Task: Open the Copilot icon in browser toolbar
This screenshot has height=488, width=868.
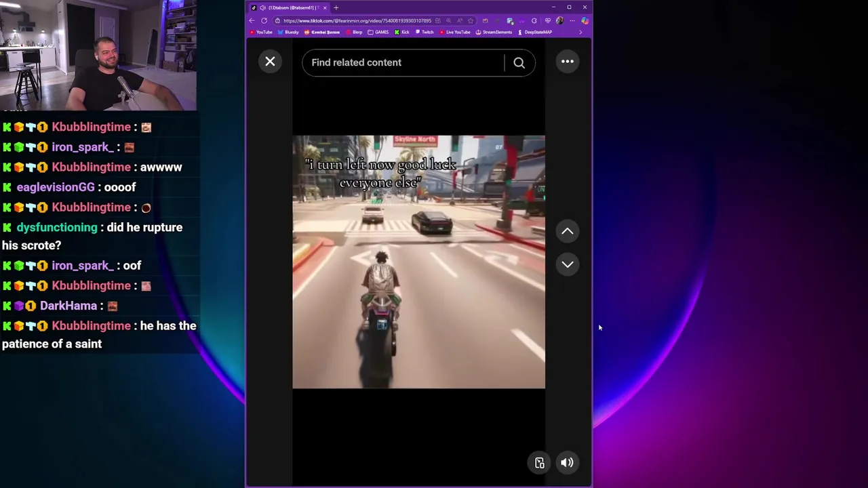Action: click(585, 20)
